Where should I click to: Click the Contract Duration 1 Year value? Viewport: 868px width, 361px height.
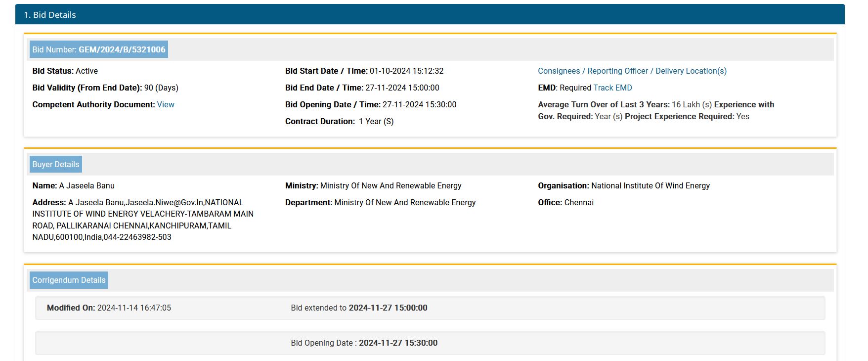pos(376,122)
